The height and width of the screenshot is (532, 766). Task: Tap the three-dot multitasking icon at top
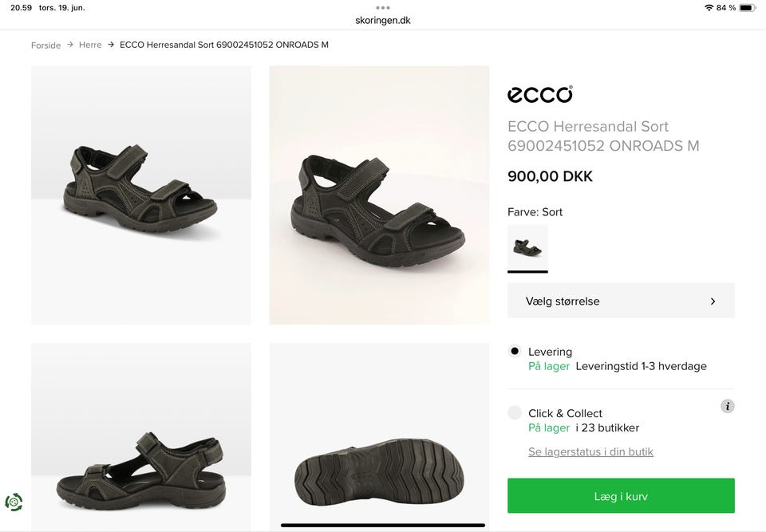(x=383, y=8)
